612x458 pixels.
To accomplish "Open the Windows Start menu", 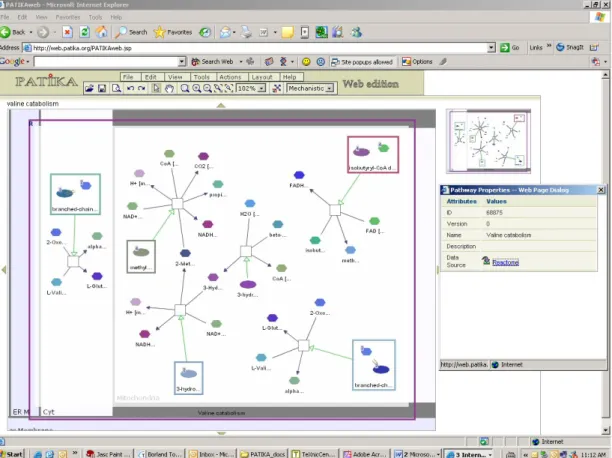I will 12,454.
